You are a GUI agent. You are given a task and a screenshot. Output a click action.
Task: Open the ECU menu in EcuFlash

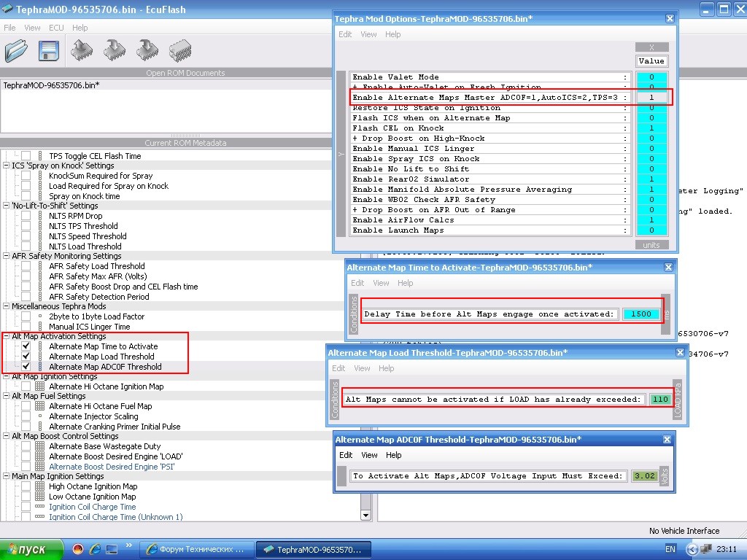56,28
